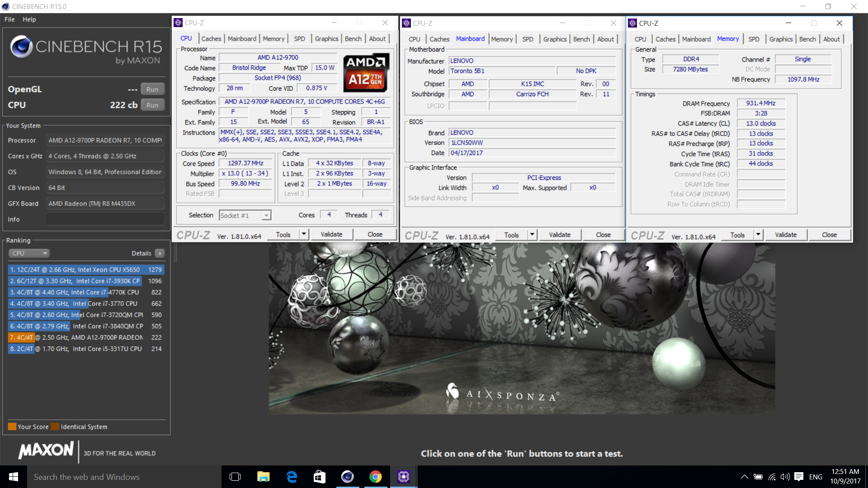Click the Cinebench title bar icon

pyautogui.click(x=5, y=6)
